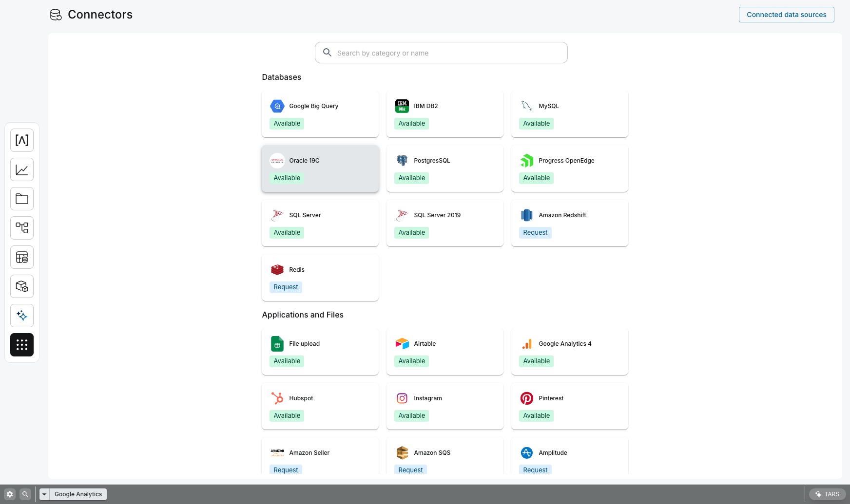Click the Available badge on SQL Server 2019
The height and width of the screenshot is (504, 850).
coord(412,233)
